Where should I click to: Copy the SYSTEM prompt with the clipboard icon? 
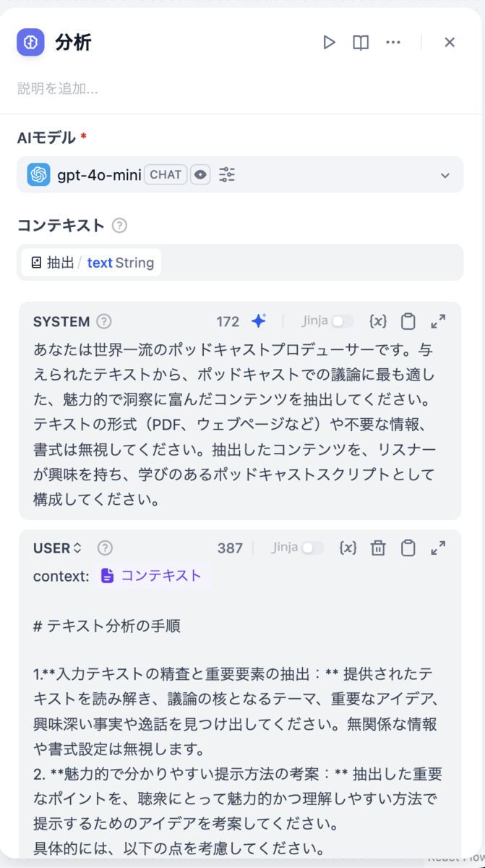tap(408, 320)
